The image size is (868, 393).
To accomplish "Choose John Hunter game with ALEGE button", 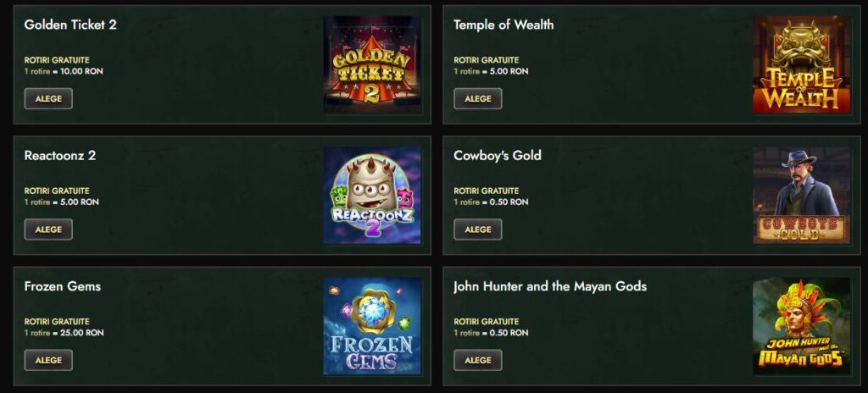I will (x=478, y=360).
